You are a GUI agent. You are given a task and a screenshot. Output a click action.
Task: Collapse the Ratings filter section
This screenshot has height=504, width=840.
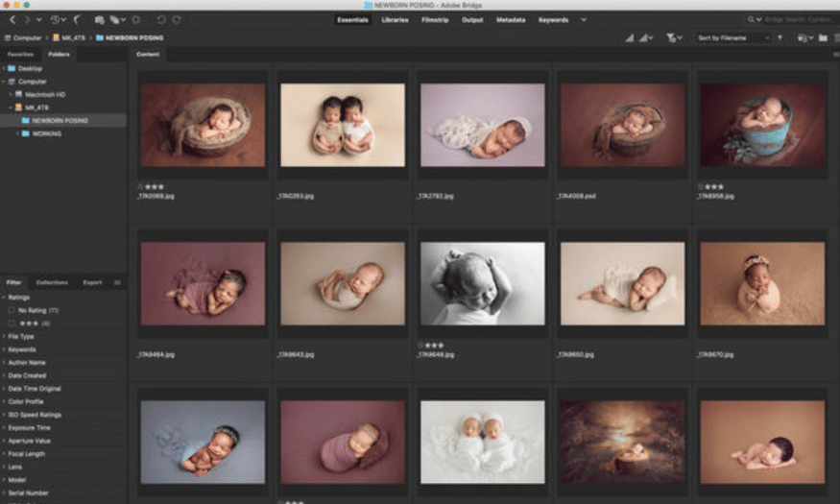(4, 298)
